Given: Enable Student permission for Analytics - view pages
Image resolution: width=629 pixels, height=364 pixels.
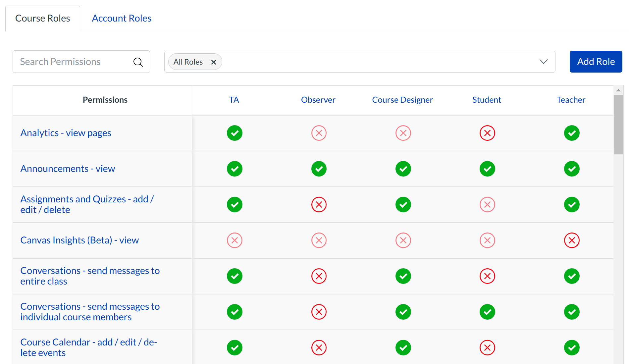Looking at the screenshot, I should 487,133.
